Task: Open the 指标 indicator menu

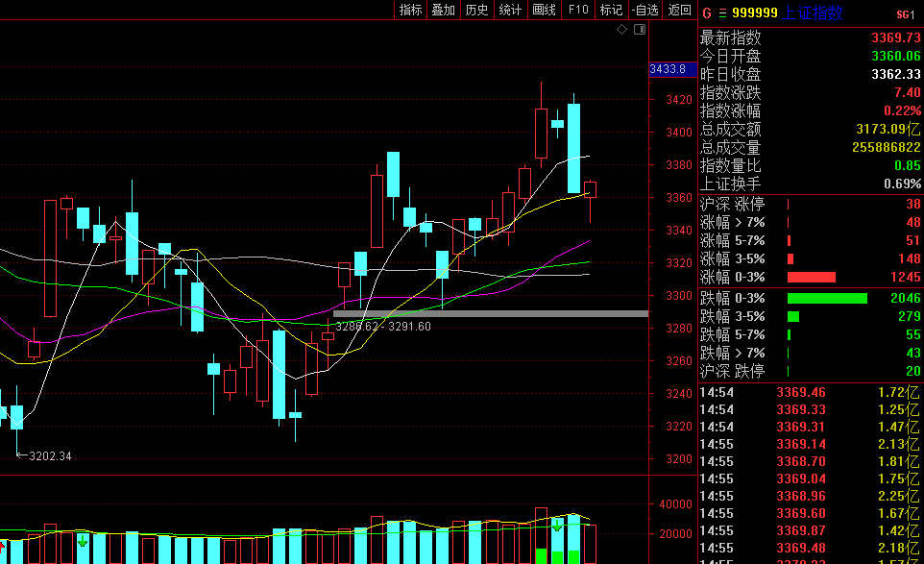Action: tap(410, 10)
